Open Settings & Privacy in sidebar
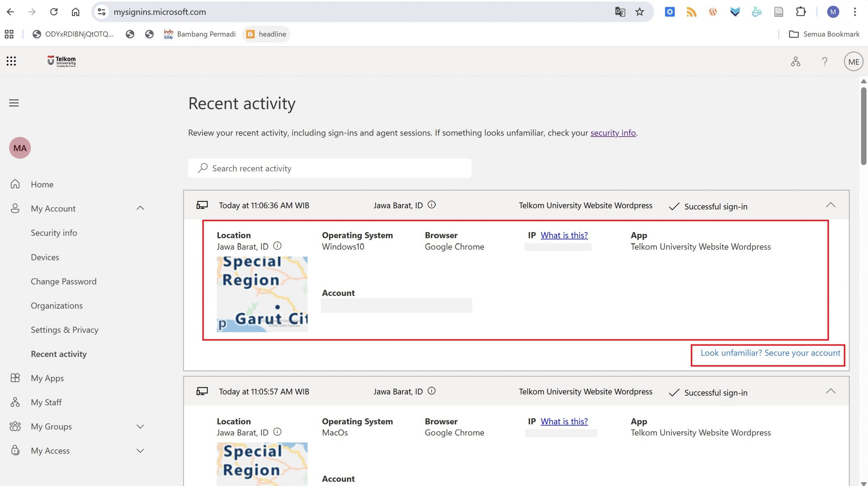The image size is (868, 486). (64, 330)
